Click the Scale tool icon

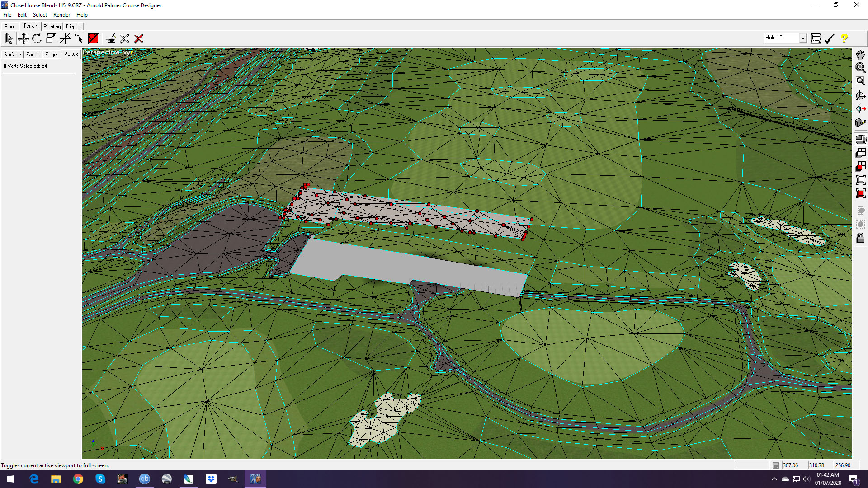tap(51, 38)
